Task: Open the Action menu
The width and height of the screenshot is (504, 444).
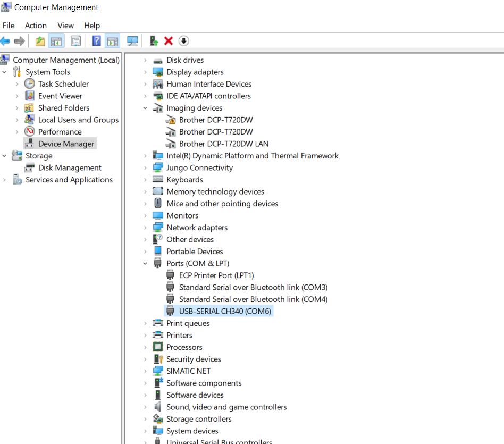Action: point(36,26)
